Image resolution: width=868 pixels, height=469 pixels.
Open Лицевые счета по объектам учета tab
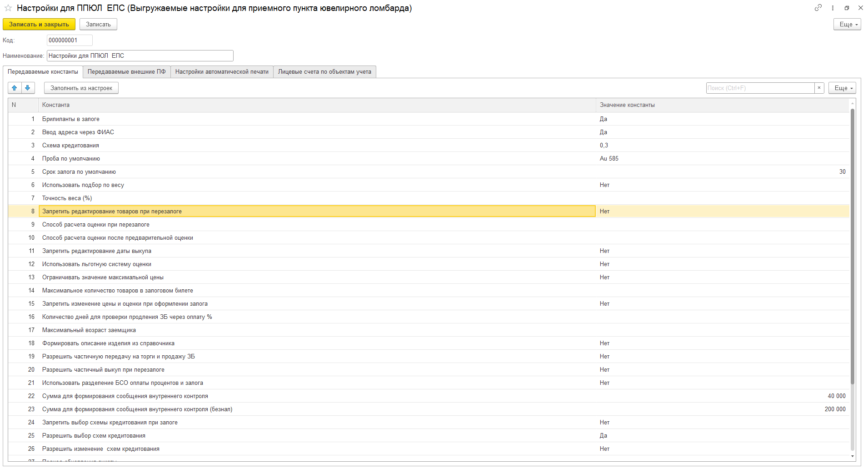tap(324, 72)
